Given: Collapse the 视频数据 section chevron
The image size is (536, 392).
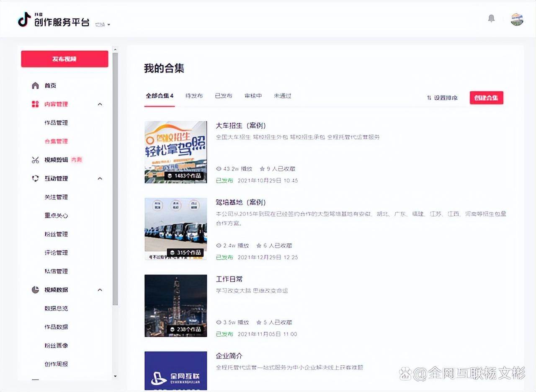Looking at the screenshot, I should (x=100, y=290).
